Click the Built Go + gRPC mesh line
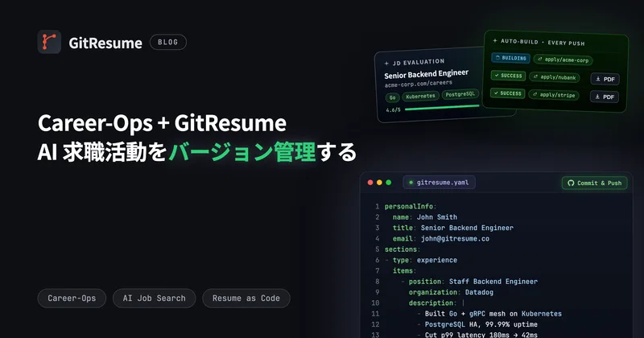This screenshot has width=644, height=338. [493, 313]
